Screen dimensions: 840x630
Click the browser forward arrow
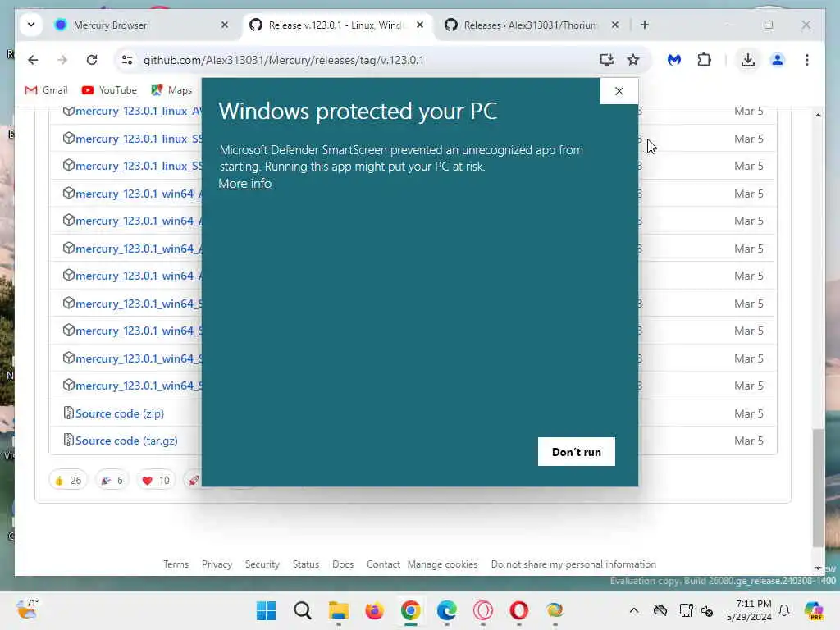62,60
